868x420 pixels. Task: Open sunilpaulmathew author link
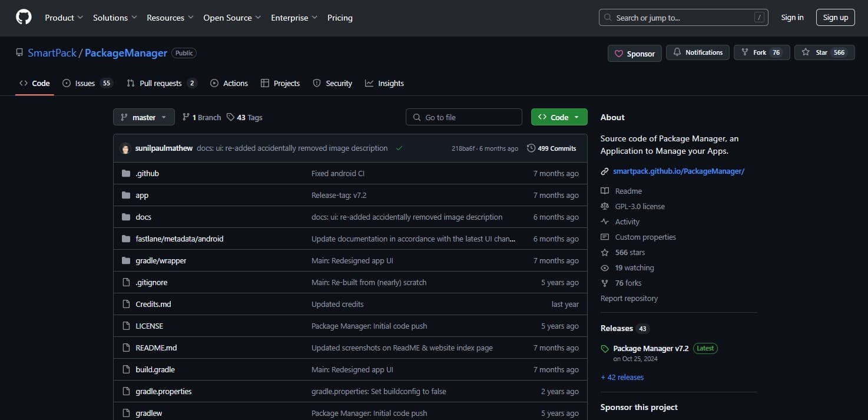164,148
